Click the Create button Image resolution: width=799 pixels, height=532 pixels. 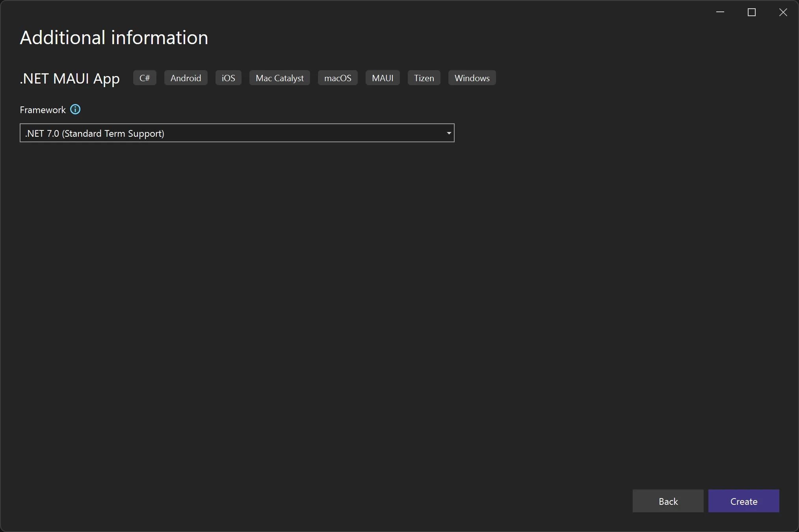point(743,501)
